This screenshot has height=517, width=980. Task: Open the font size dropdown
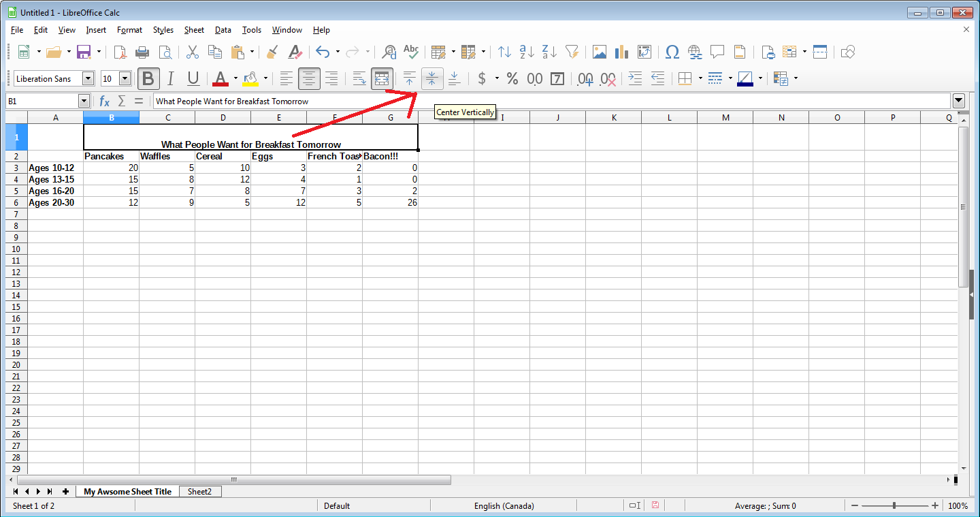coord(125,79)
